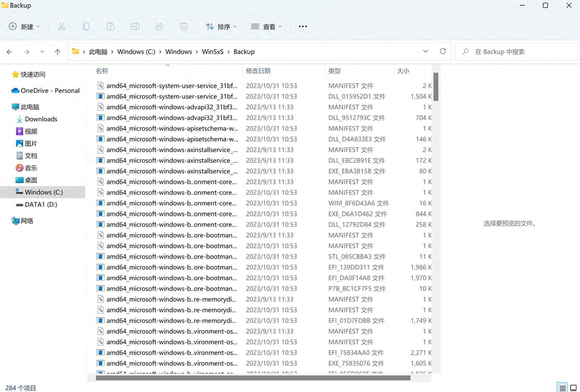Click the 新建 (New) button
The image size is (580, 392).
coord(23,26)
